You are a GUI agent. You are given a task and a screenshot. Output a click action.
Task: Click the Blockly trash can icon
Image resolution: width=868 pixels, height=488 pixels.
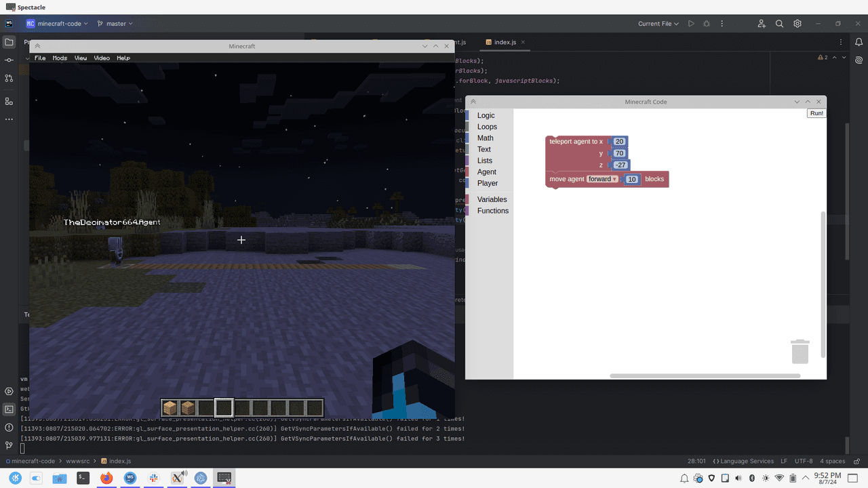[x=800, y=351]
